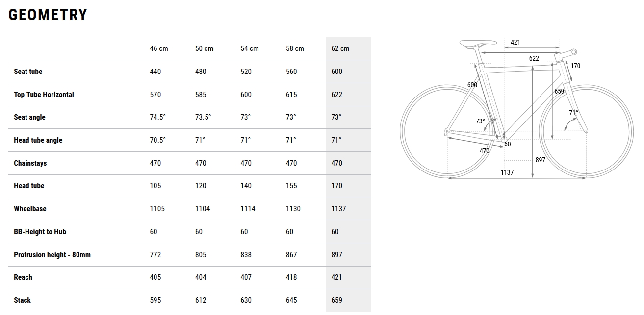Click the Top Tube Horizontal row label
The width and height of the screenshot is (644, 315).
pyautogui.click(x=44, y=95)
